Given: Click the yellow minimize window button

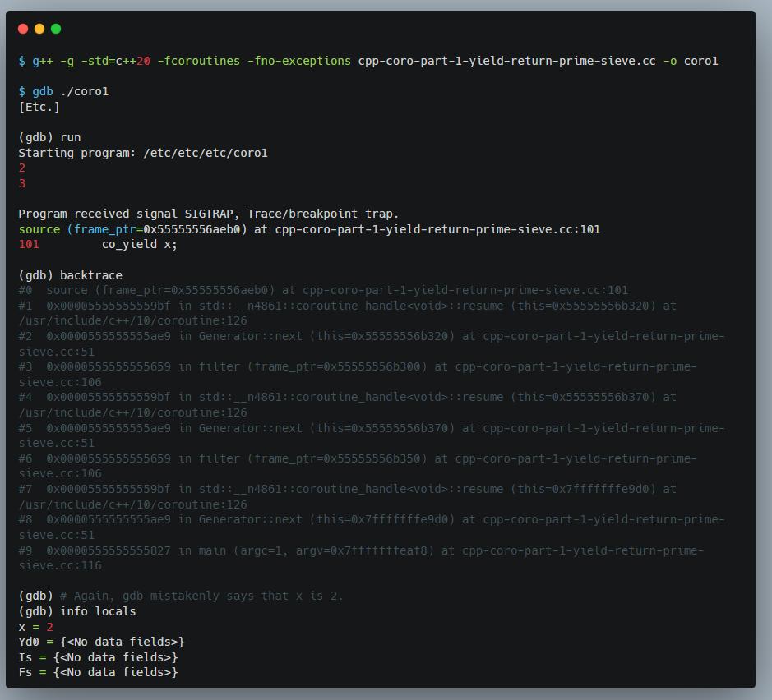Looking at the screenshot, I should coord(39,29).
